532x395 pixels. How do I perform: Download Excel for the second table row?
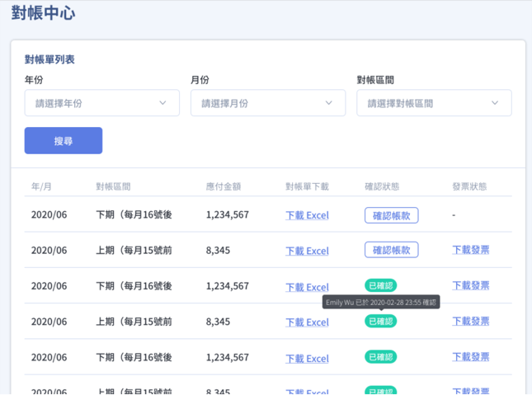[307, 251]
